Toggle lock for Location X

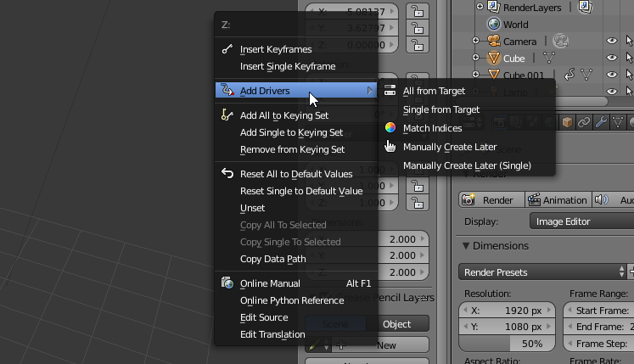[418, 11]
